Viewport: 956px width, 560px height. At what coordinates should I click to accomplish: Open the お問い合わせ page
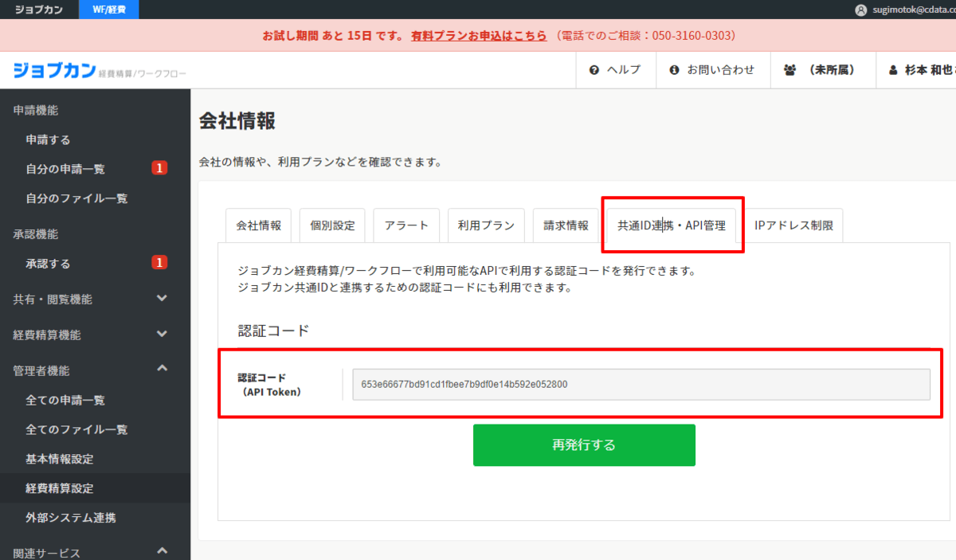click(712, 70)
